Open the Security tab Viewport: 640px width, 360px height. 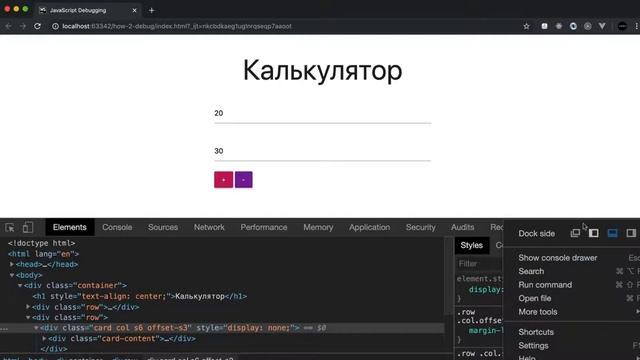click(420, 227)
